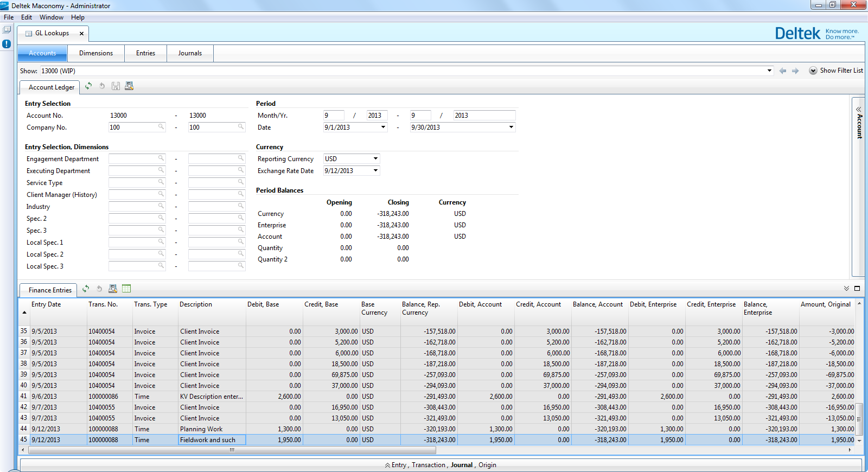Click search icon in Client Manager (History) from field

[x=161, y=194]
